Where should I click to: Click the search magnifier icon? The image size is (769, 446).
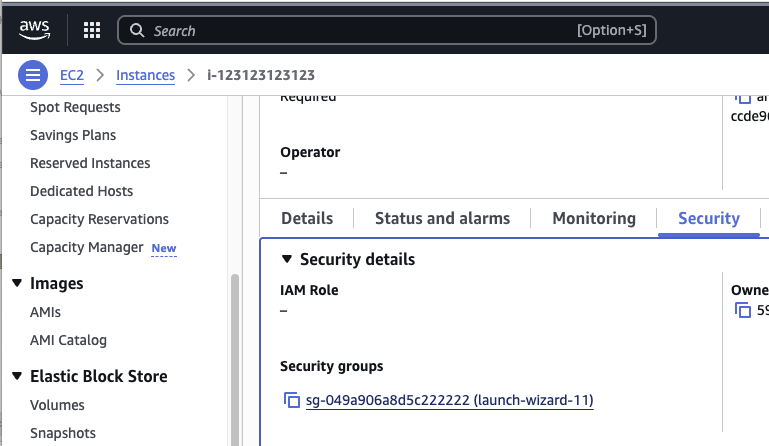pos(137,31)
